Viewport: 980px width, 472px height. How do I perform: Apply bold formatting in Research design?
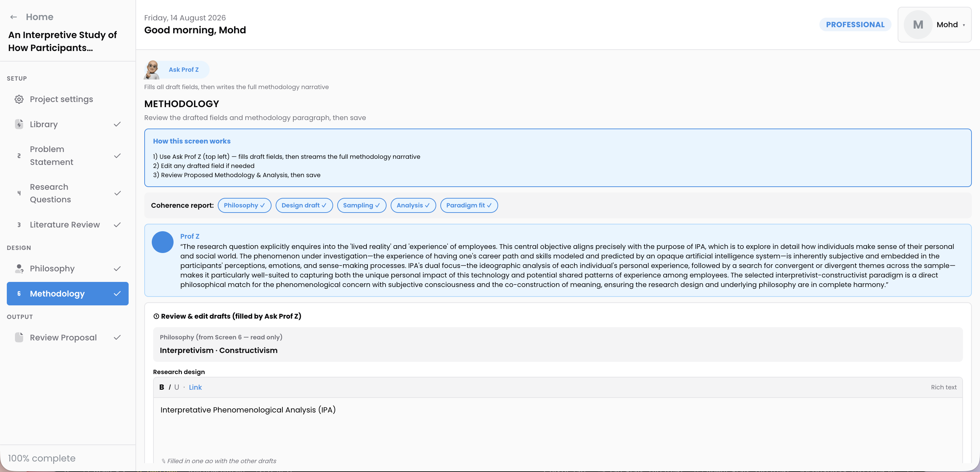(x=162, y=387)
